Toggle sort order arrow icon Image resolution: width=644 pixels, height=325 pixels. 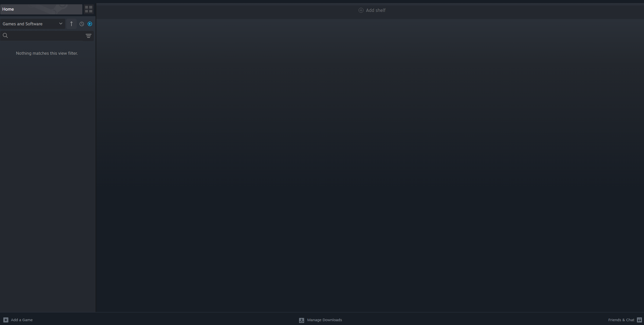click(x=71, y=24)
